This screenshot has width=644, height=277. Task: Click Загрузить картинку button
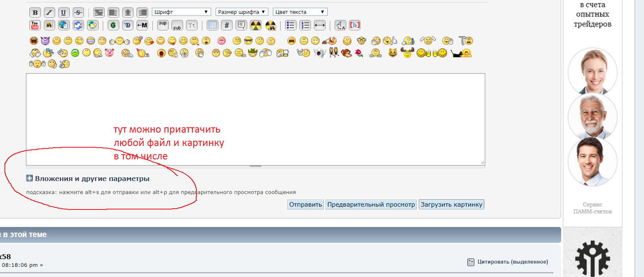[x=452, y=205]
